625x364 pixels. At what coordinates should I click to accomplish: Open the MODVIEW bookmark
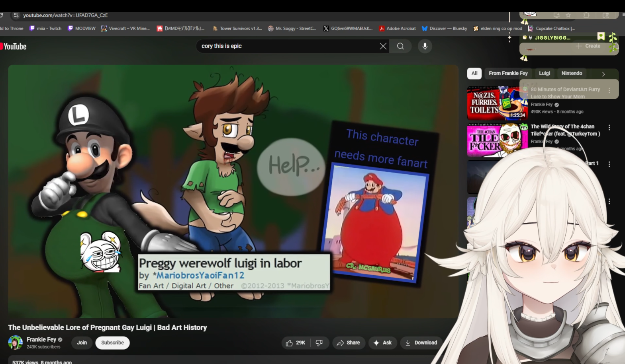(x=82, y=28)
